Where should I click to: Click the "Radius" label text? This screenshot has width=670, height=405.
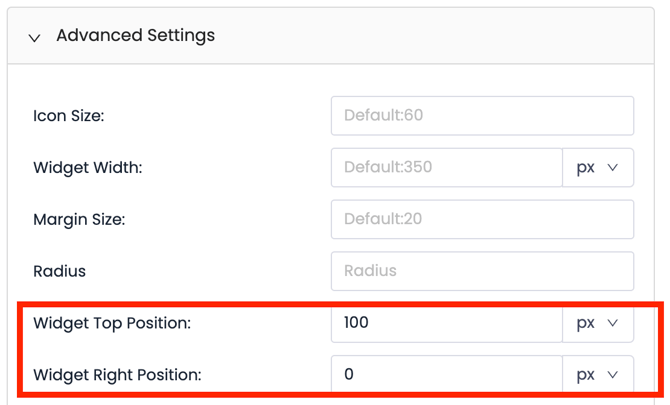59,271
